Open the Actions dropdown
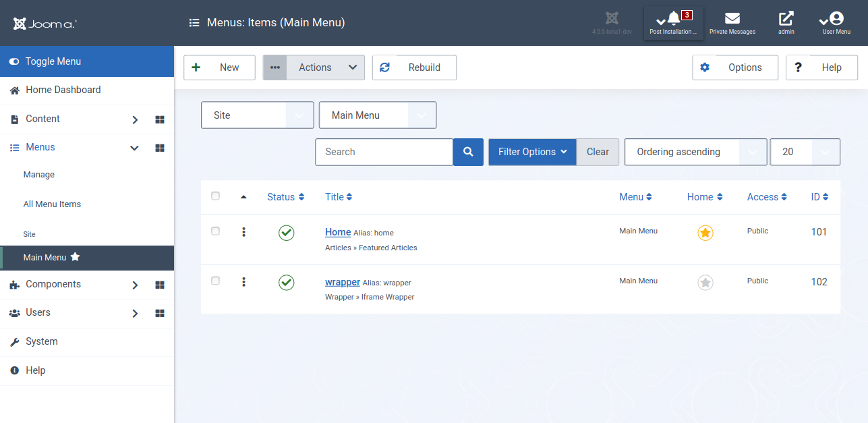The image size is (868, 423). pos(314,67)
